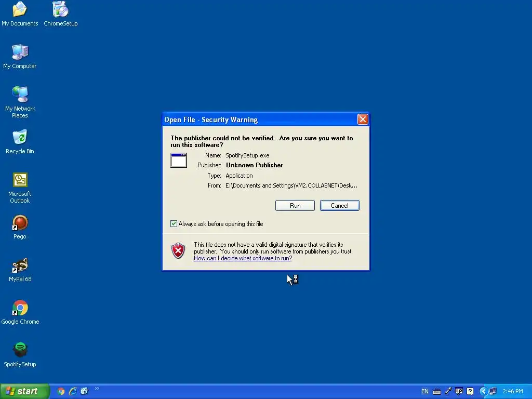Viewport: 532px width, 399px height.
Task: Select the MyPal 68 desktop shortcut
Action: (20, 270)
